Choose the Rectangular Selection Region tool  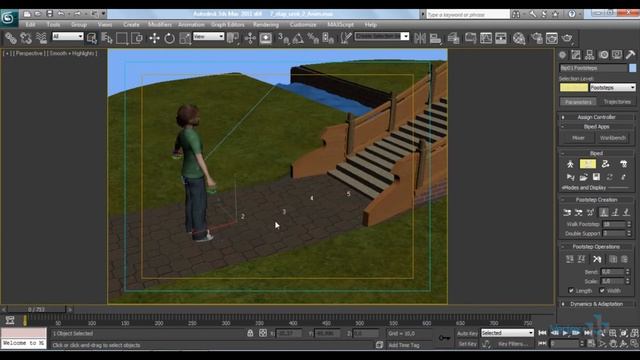pyautogui.click(x=122, y=38)
